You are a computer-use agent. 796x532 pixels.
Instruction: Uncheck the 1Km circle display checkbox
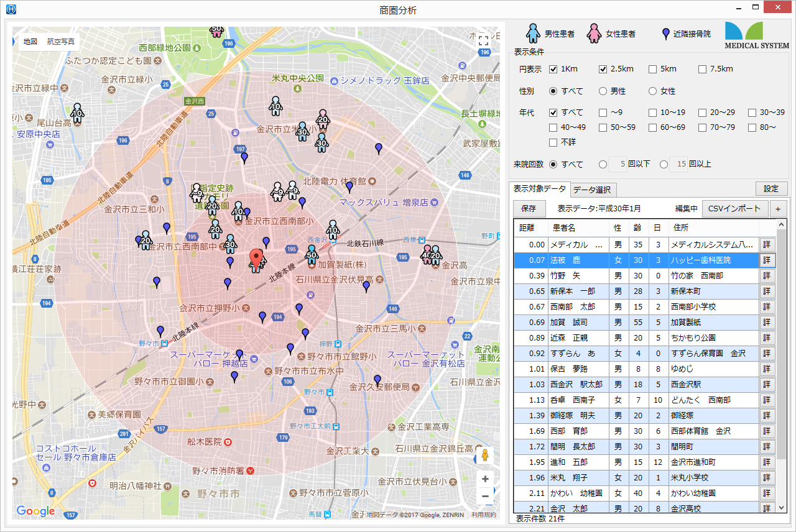click(553, 69)
